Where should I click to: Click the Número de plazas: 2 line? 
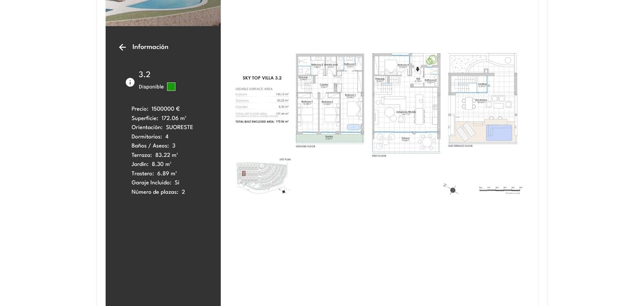(158, 192)
